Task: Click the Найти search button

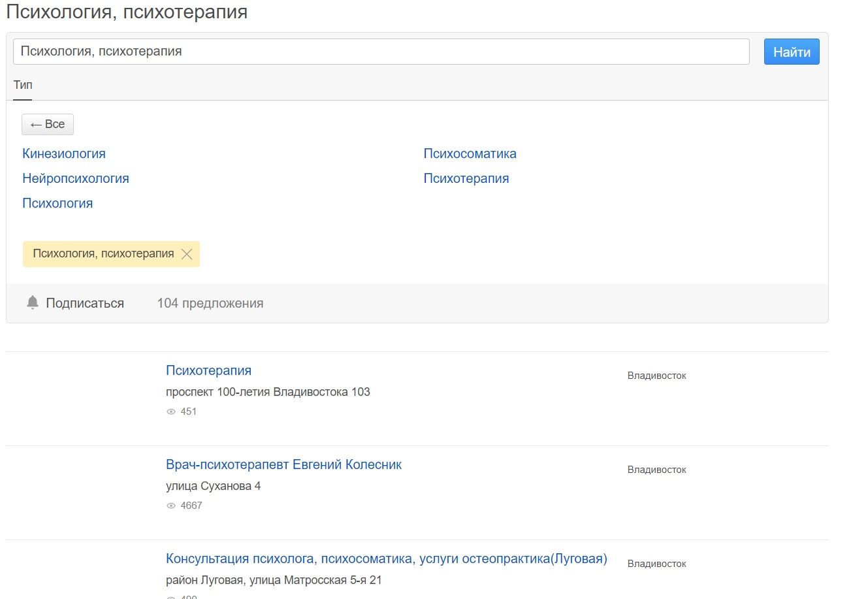Action: point(791,52)
